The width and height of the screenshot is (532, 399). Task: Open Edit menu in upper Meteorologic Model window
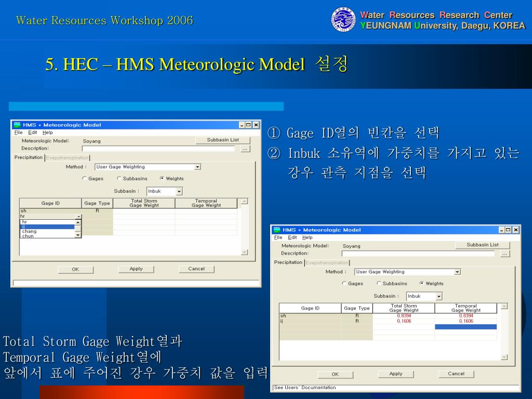(x=33, y=132)
